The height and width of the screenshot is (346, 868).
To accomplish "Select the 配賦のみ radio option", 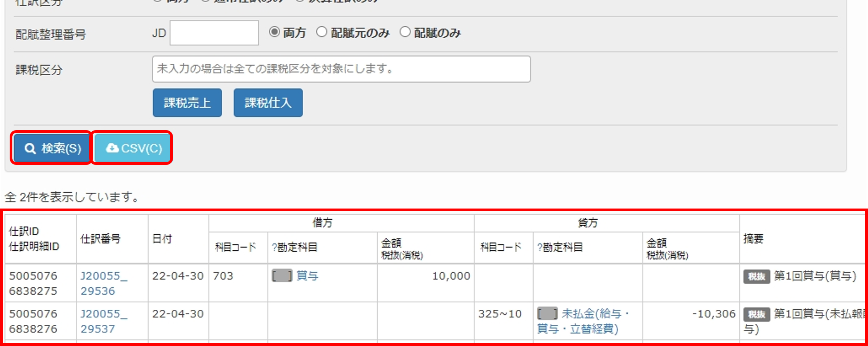I will [405, 32].
